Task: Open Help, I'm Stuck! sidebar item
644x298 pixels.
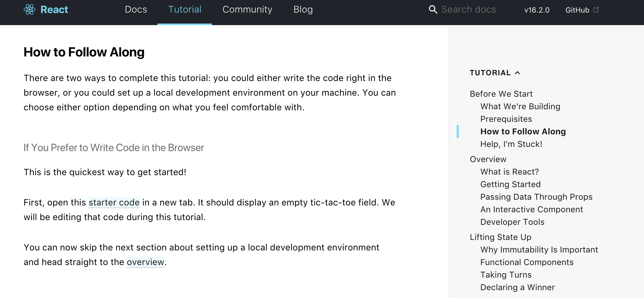Action: point(511,144)
